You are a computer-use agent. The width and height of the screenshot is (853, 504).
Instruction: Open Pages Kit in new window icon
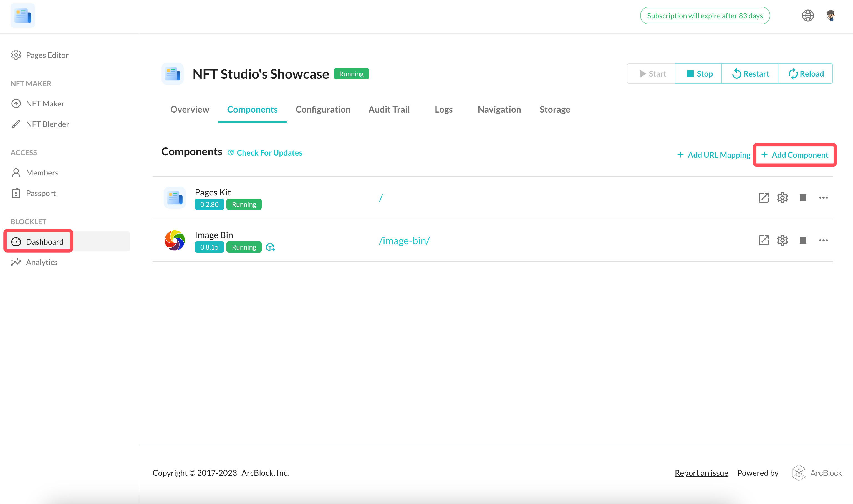pyautogui.click(x=763, y=198)
